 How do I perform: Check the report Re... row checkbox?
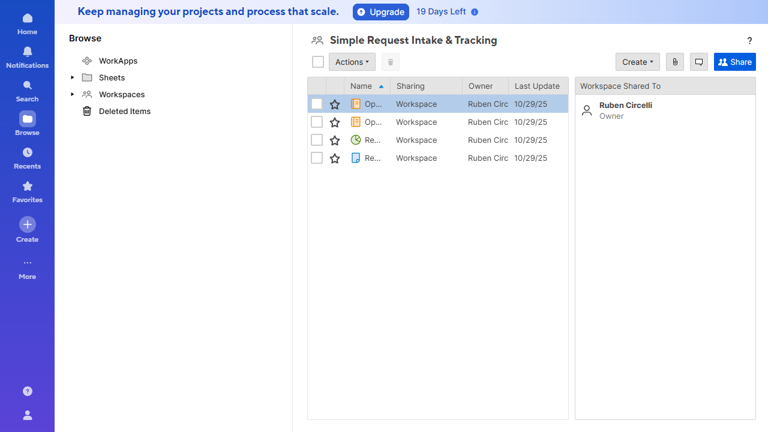pyautogui.click(x=317, y=158)
